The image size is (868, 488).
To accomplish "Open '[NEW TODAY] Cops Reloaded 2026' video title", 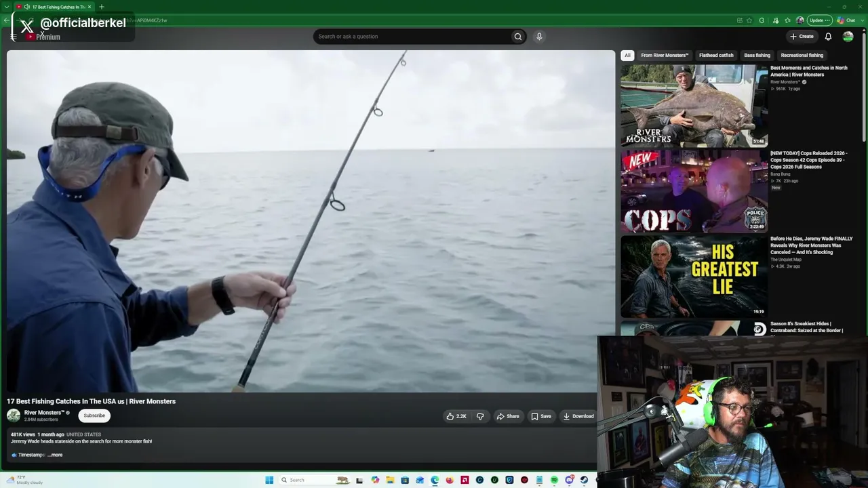I will click(x=808, y=160).
